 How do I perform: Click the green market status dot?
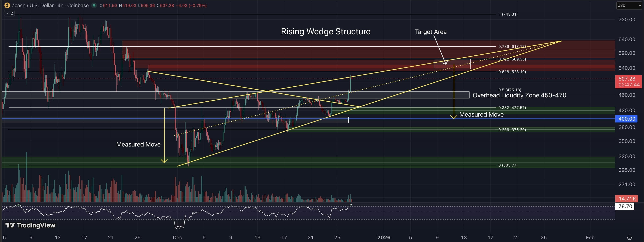click(94, 5)
